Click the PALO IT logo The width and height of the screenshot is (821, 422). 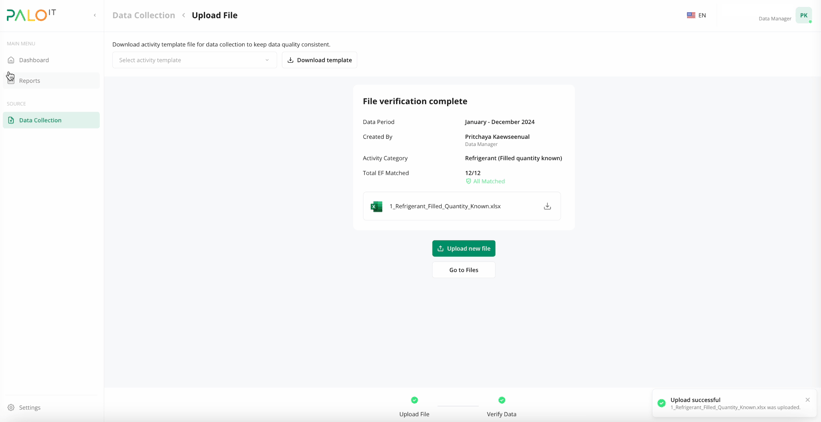[x=31, y=15]
